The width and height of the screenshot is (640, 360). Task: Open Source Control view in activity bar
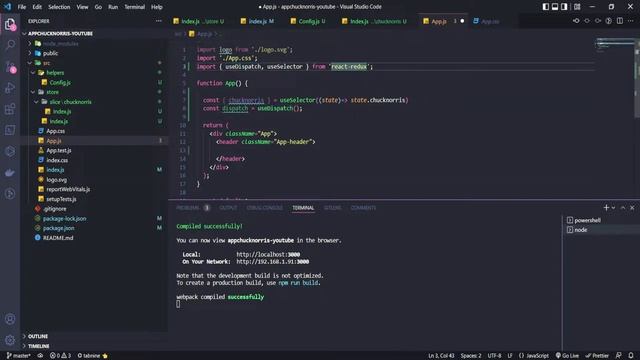tap(10, 67)
